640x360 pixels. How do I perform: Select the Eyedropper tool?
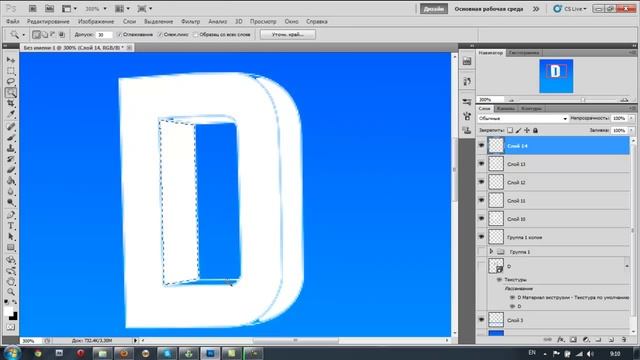pyautogui.click(x=11, y=114)
